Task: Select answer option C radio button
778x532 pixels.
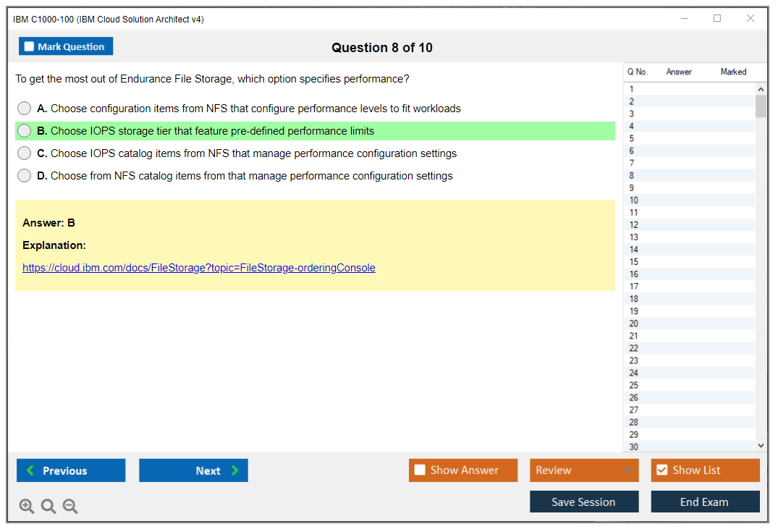Action: [x=25, y=153]
